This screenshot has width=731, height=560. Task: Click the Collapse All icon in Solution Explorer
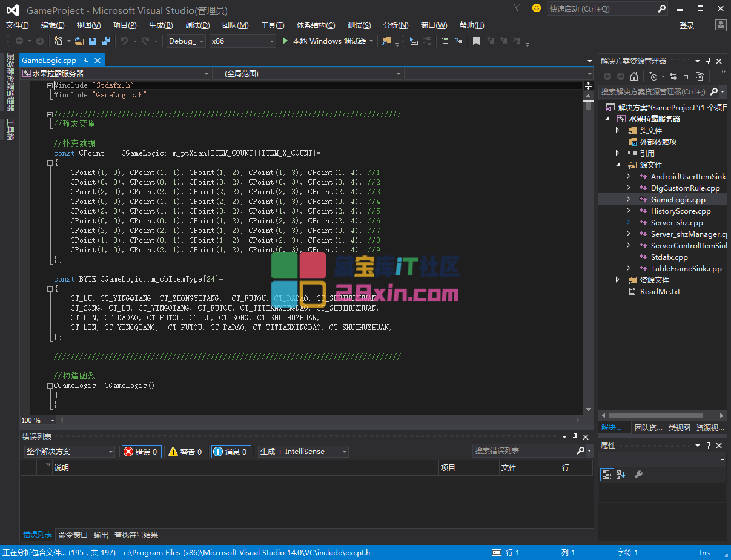click(x=687, y=76)
